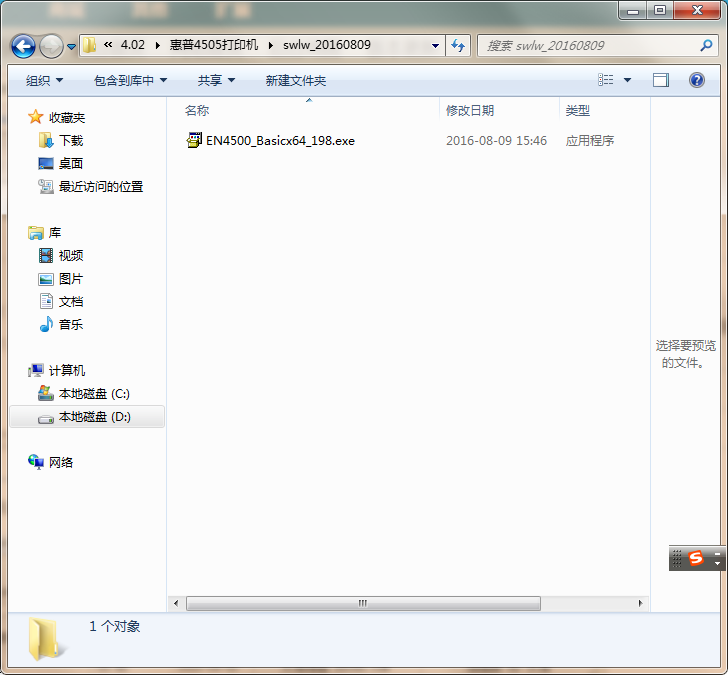This screenshot has width=728, height=675.
Task: Click the date 2016-08-09 15:46
Action: (x=496, y=140)
